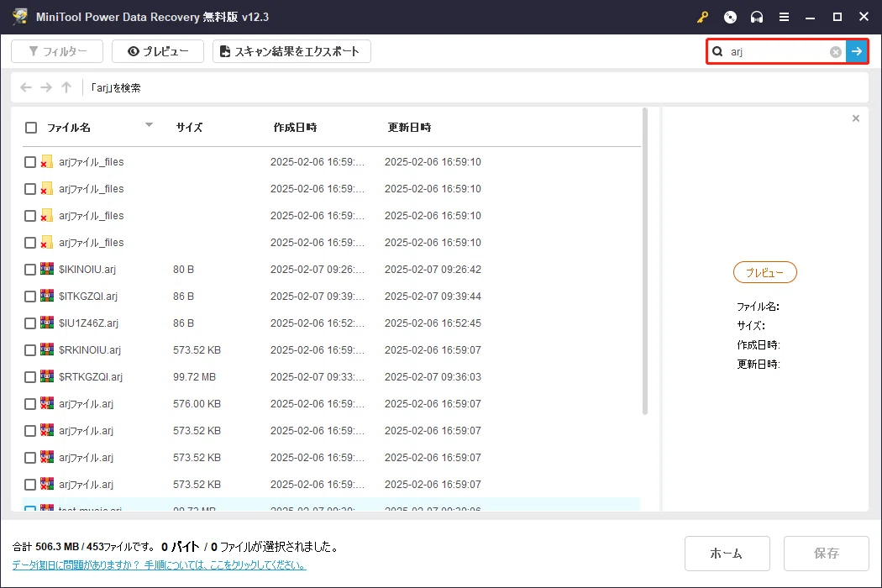
Task: Go forward with the right arrow
Action: click(x=46, y=87)
